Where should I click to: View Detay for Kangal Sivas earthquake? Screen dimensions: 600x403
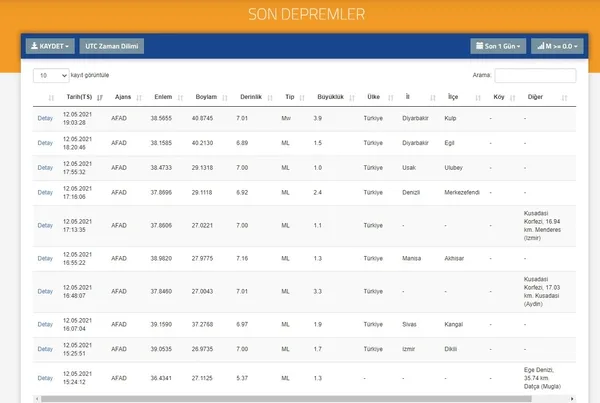point(45,324)
